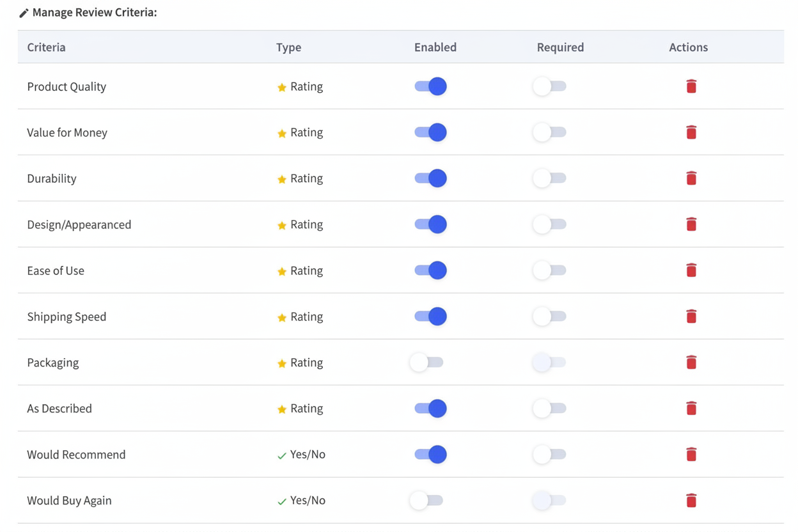
Task: Toggle the Required switch for As Described
Action: click(549, 409)
